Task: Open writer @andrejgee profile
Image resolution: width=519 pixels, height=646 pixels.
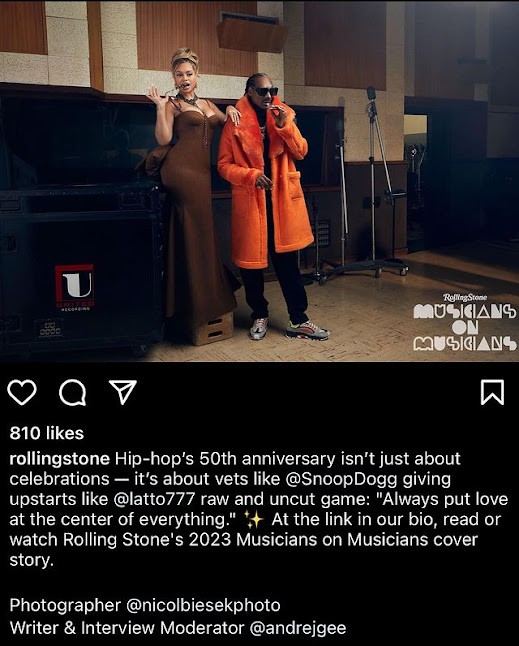Action: 297,628
